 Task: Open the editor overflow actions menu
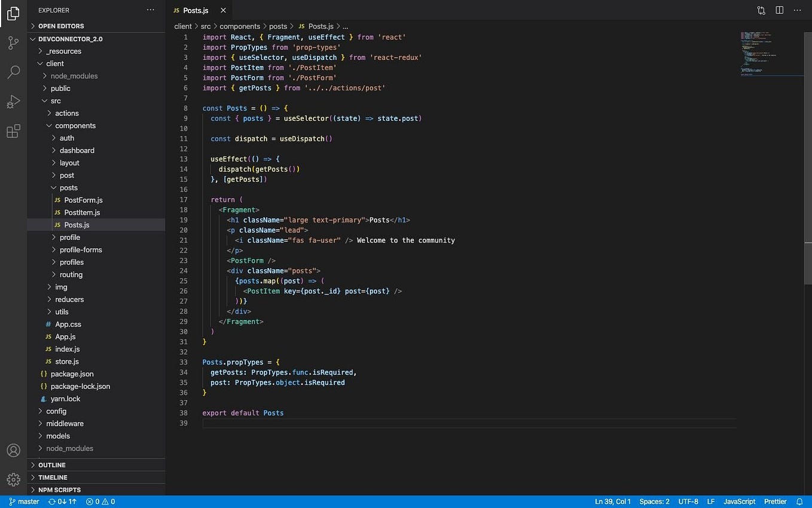pos(798,10)
